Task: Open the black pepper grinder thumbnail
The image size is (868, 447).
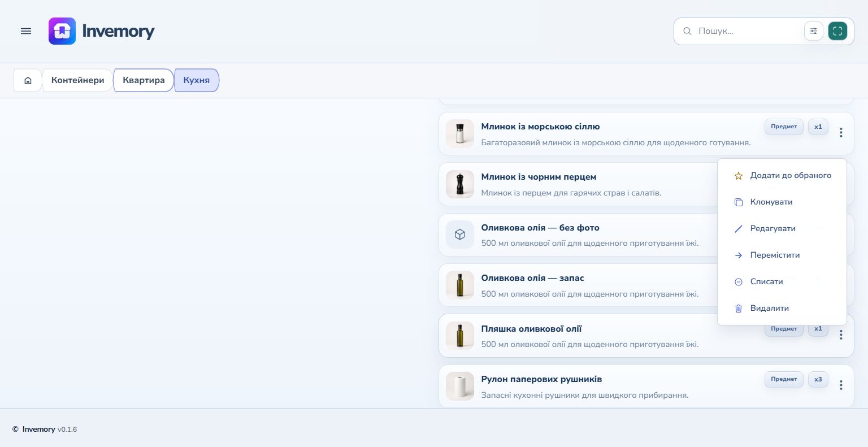Action: pyautogui.click(x=460, y=184)
